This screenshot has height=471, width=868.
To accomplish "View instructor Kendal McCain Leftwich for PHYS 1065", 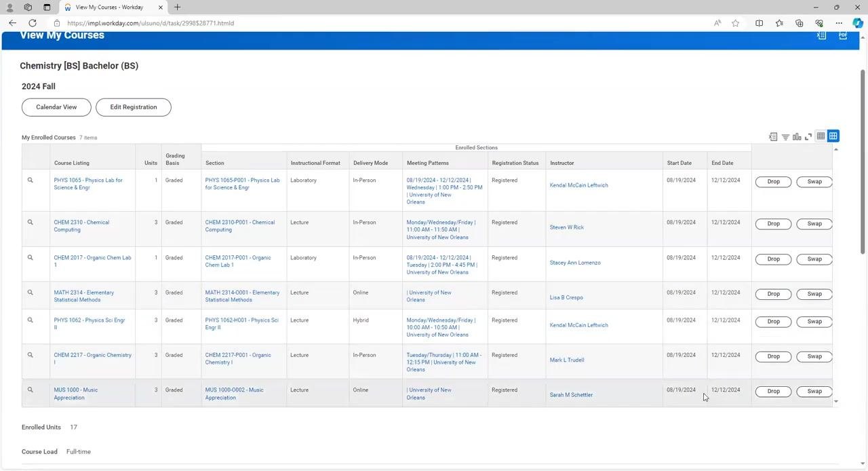I will pyautogui.click(x=578, y=185).
